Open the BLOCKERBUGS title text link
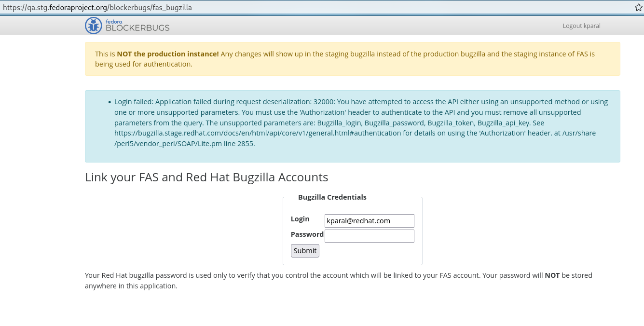The width and height of the screenshot is (644, 326). click(137, 28)
